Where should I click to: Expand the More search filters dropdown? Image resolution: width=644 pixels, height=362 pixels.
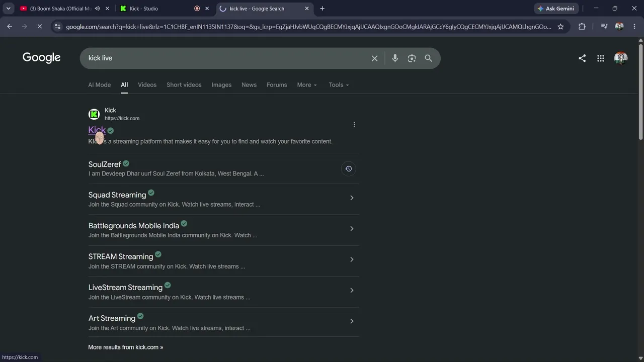click(307, 85)
